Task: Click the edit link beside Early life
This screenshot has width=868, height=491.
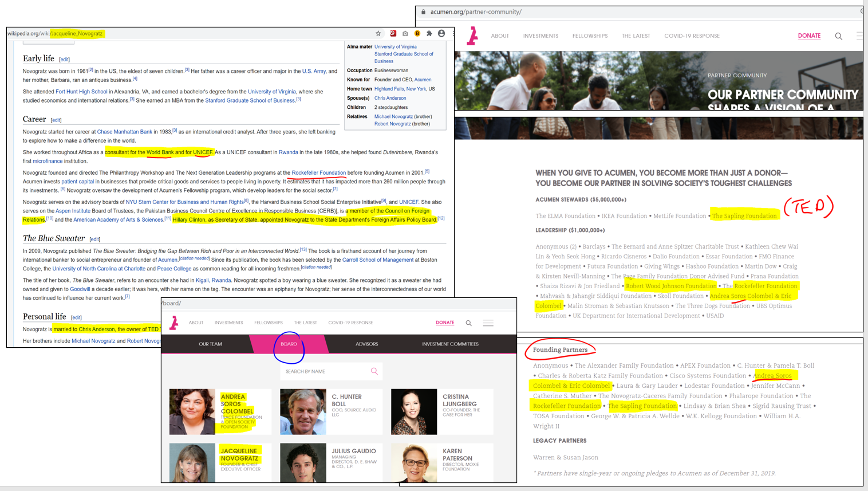Action: point(65,60)
